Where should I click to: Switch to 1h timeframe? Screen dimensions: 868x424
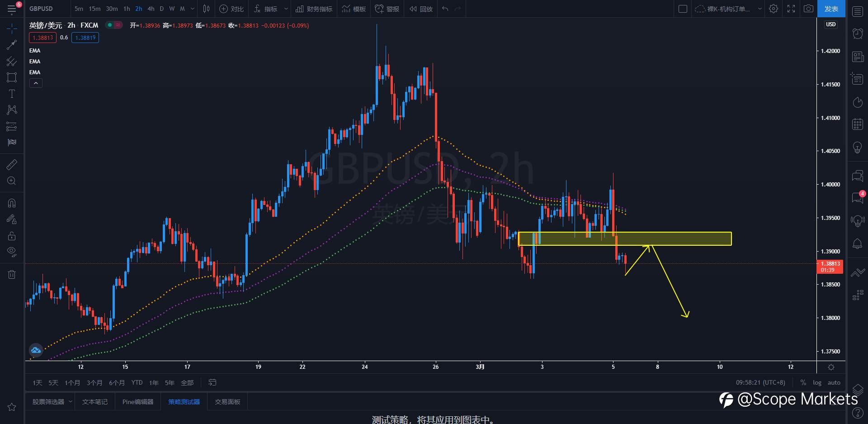tap(127, 9)
